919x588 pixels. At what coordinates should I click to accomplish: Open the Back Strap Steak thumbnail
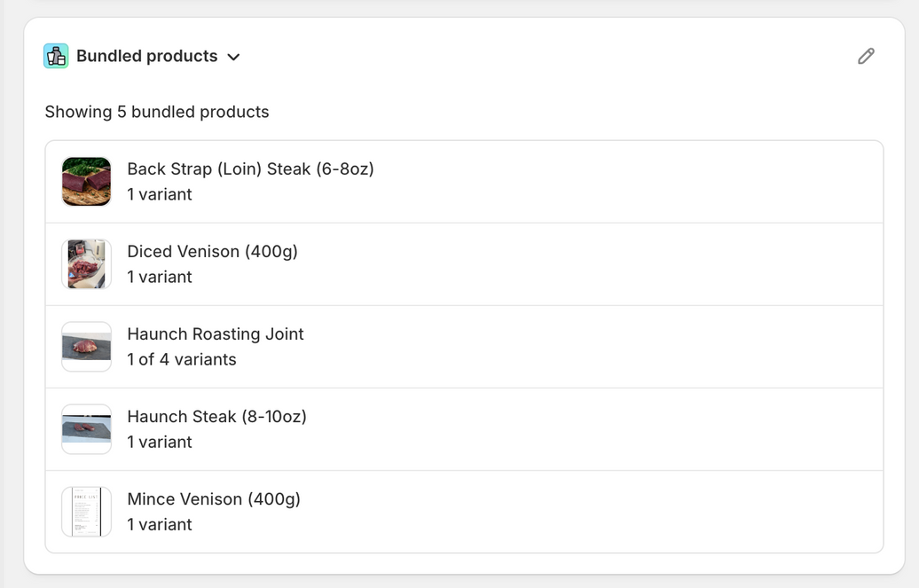(x=86, y=182)
